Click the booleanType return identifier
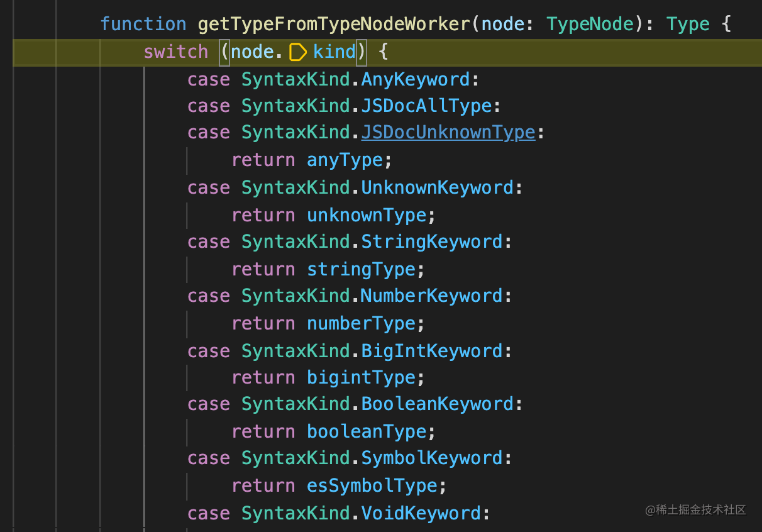Screen dimensions: 762x532 tap(367, 431)
